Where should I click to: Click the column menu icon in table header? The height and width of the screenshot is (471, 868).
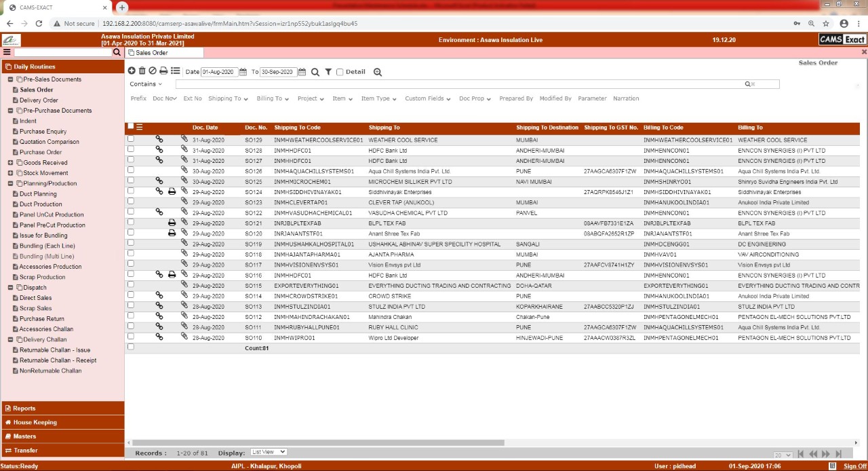140,127
